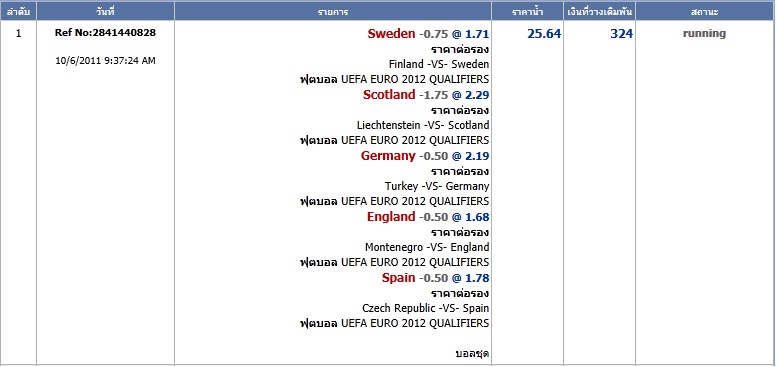Click the รายการ column header

coord(333,11)
